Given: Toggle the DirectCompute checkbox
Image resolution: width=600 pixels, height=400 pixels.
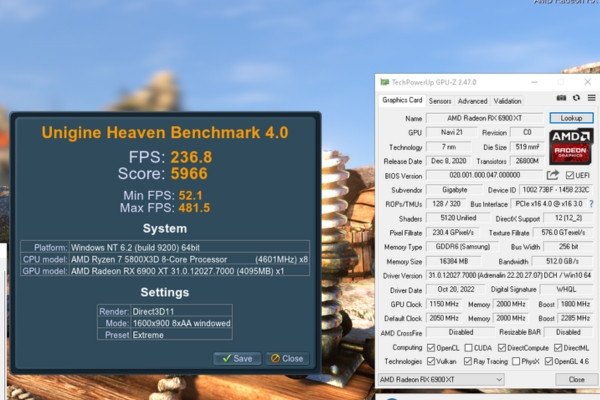Looking at the screenshot, I should pos(502,348).
